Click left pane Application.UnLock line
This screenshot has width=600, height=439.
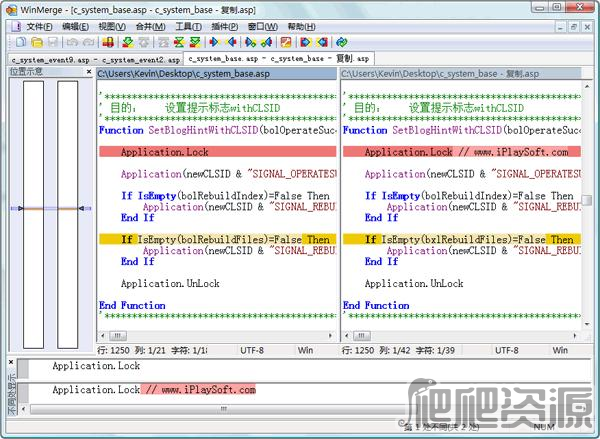tap(170, 284)
